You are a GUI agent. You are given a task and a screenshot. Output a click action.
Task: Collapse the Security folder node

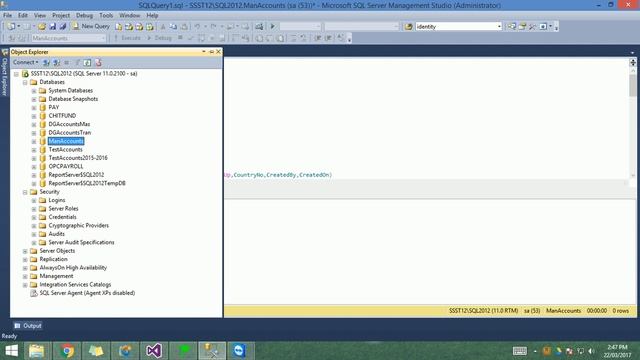(25, 192)
